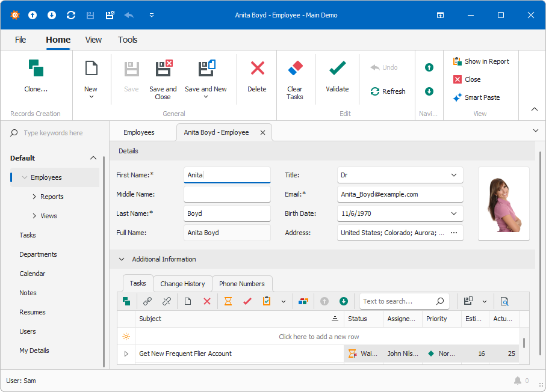Image resolution: width=546 pixels, height=392 pixels.
Task: Open My Details in navigation sidebar
Action: point(34,351)
